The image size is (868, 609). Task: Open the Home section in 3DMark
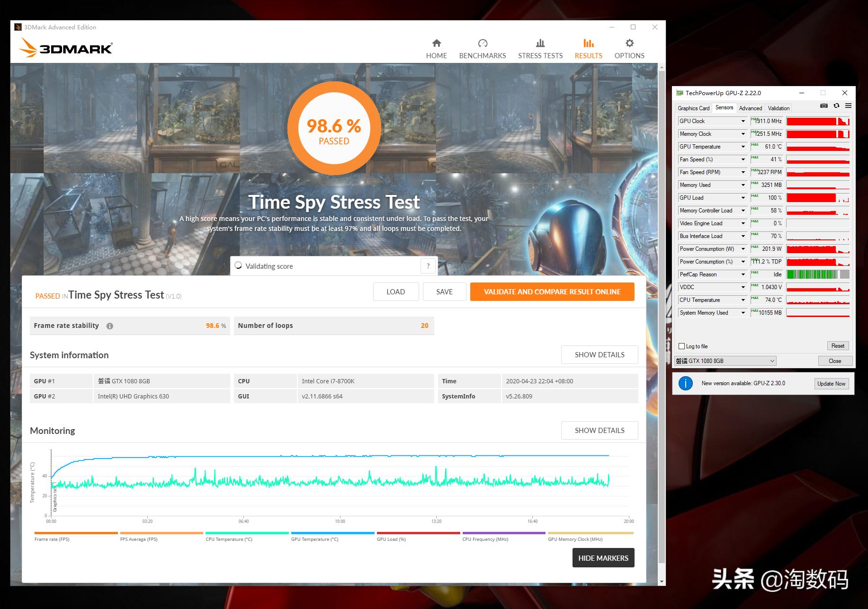[436, 47]
